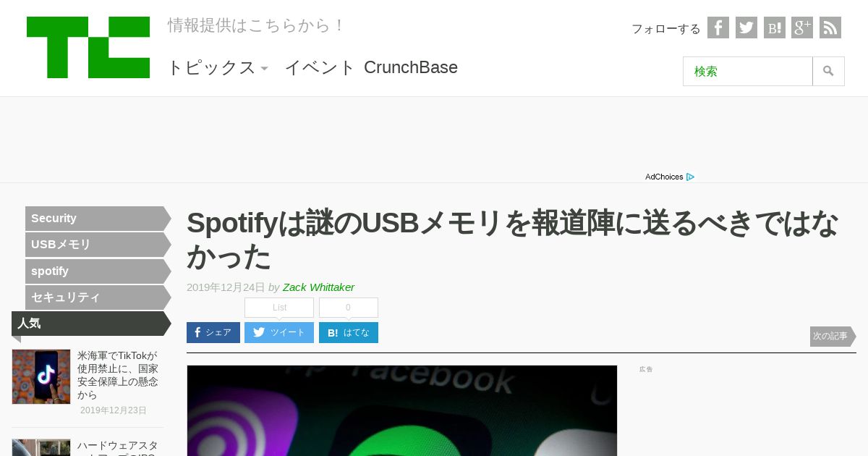This screenshot has height=456, width=868.
Task: Bookmark with the はてな button
Action: [x=349, y=332]
